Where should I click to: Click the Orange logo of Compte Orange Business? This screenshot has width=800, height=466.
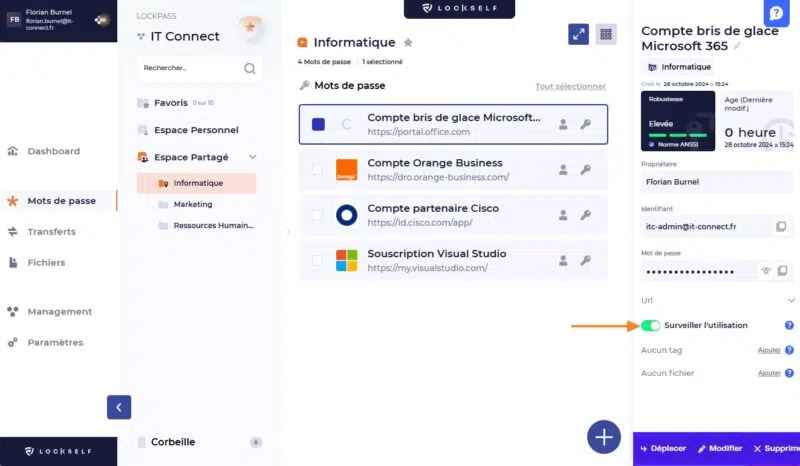tap(346, 169)
